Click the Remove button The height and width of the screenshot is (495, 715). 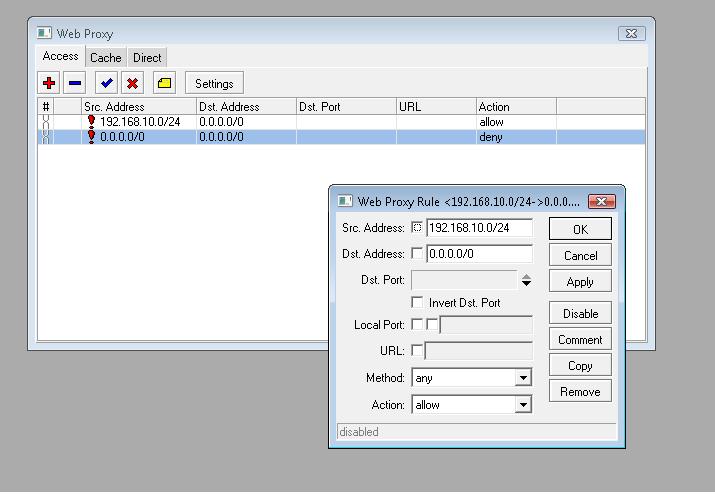click(x=580, y=392)
